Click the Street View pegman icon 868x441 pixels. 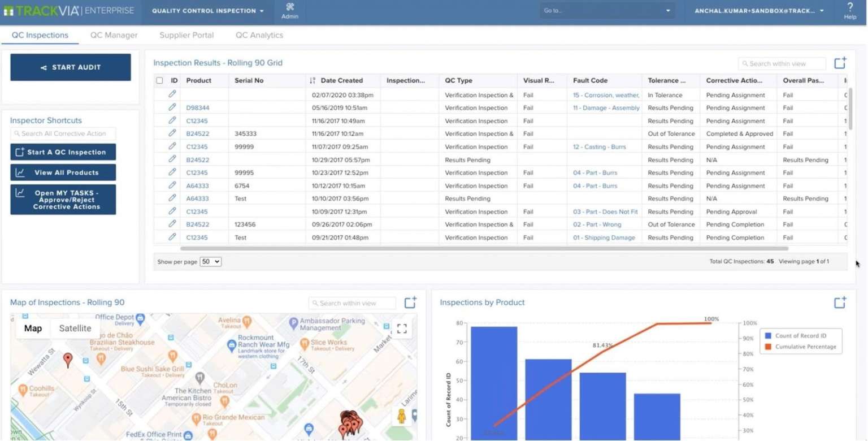(x=402, y=416)
